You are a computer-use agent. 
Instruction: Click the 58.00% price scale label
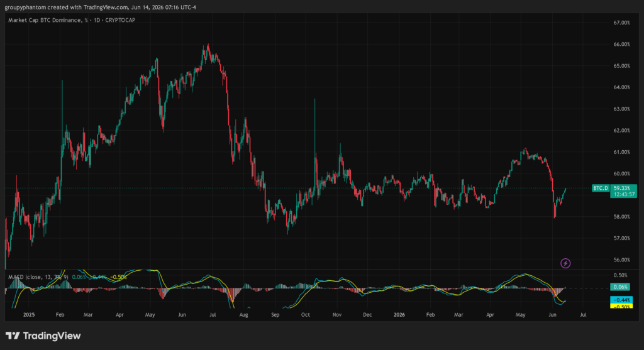pyautogui.click(x=621, y=217)
